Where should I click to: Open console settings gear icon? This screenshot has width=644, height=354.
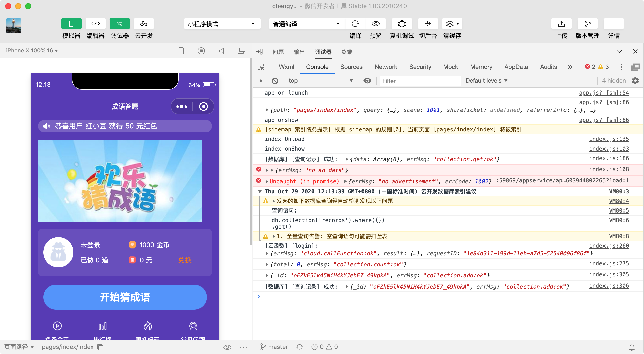coord(635,81)
